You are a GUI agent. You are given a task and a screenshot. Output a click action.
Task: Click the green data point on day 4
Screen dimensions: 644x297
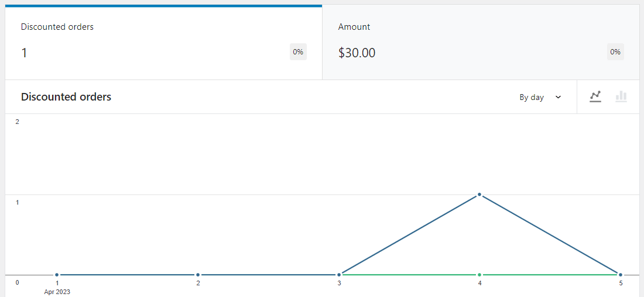pyautogui.click(x=479, y=275)
